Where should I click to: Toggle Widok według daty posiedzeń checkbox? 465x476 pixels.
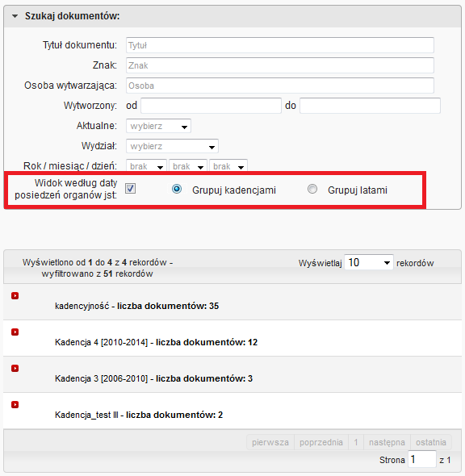131,189
